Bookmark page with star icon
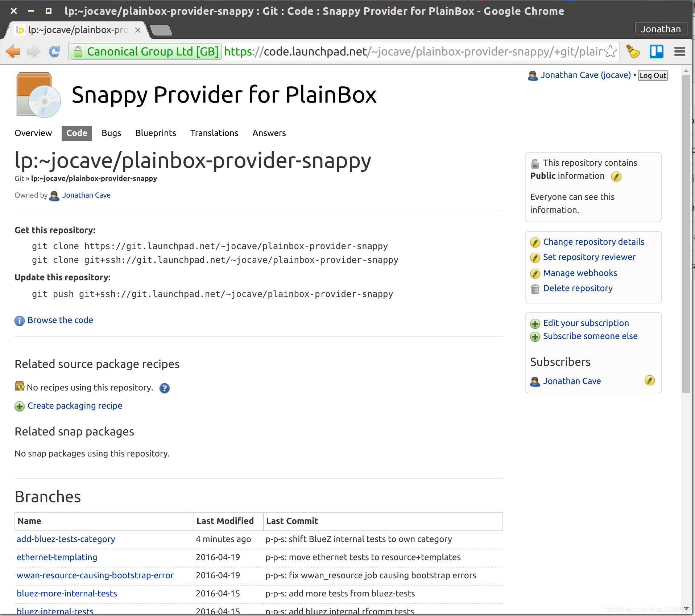 coord(611,51)
